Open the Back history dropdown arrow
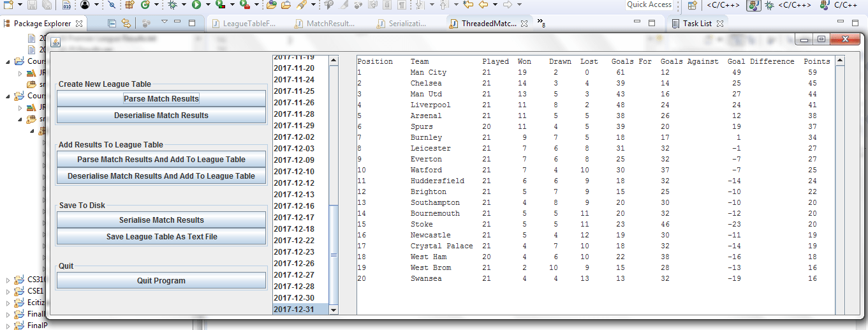The width and height of the screenshot is (868, 330). (495, 4)
